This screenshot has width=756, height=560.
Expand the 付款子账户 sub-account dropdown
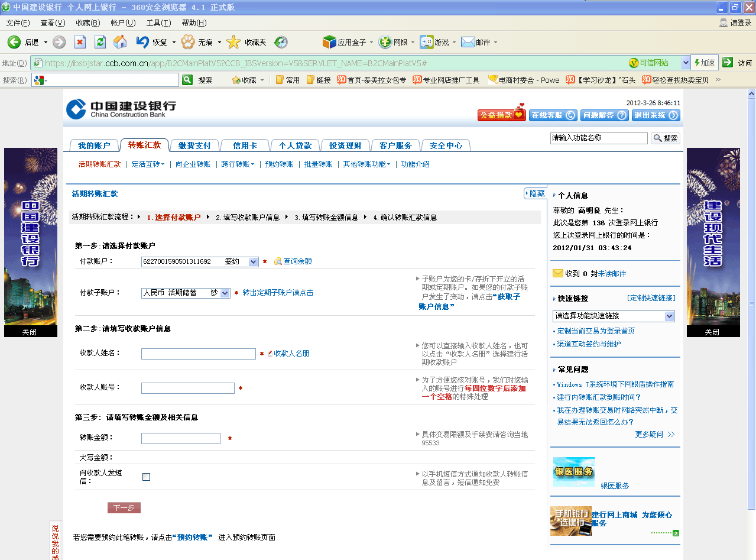pyautogui.click(x=225, y=293)
